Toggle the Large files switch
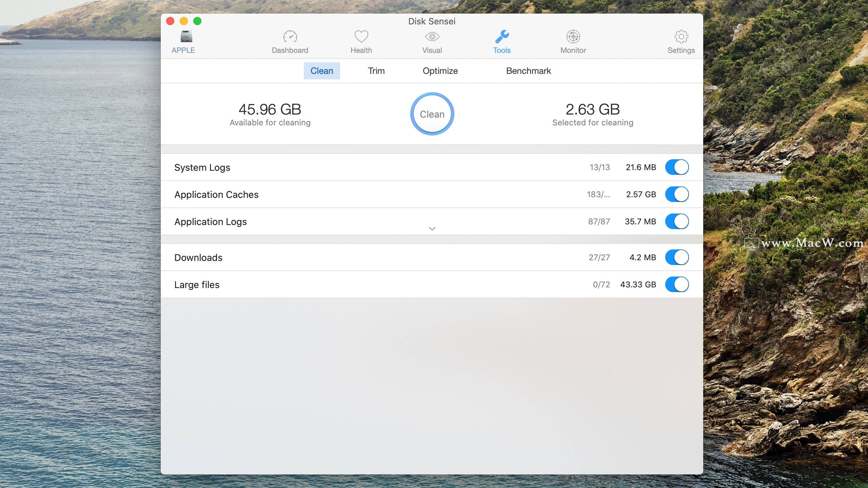Viewport: 868px width, 488px height. click(x=677, y=284)
